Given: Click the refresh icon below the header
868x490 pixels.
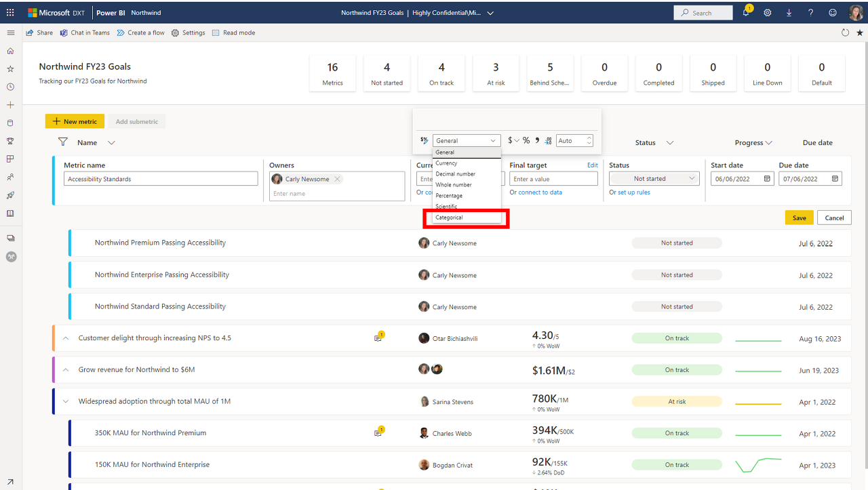Looking at the screenshot, I should [x=845, y=33].
